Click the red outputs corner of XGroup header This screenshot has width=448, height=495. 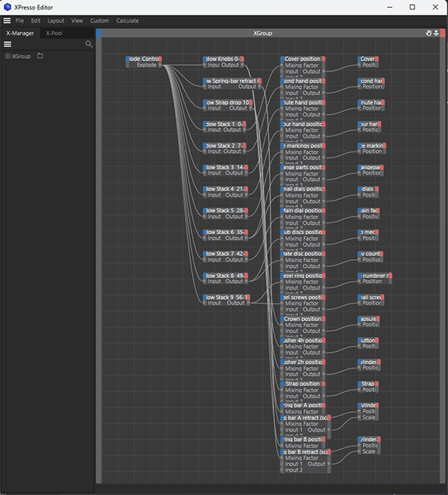pyautogui.click(x=443, y=33)
